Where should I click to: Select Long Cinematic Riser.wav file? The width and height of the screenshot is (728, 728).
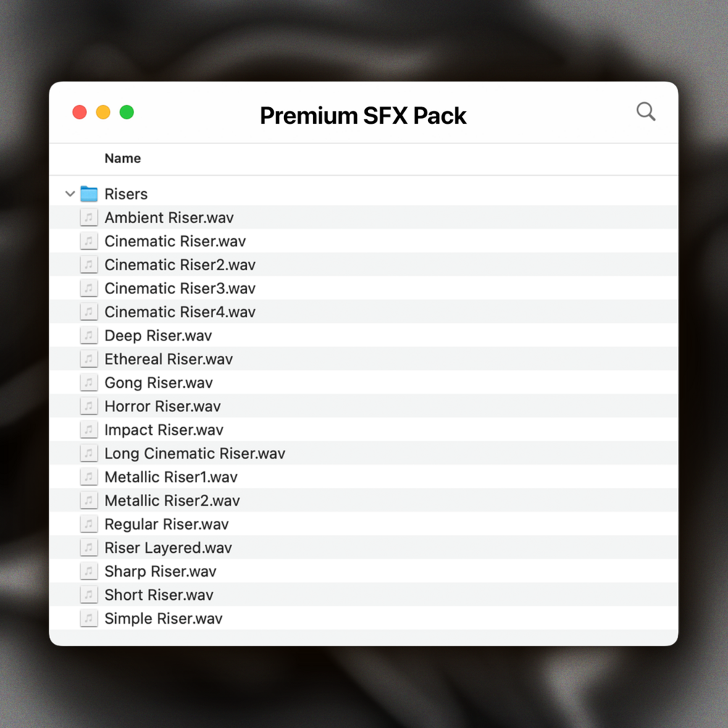(x=194, y=453)
